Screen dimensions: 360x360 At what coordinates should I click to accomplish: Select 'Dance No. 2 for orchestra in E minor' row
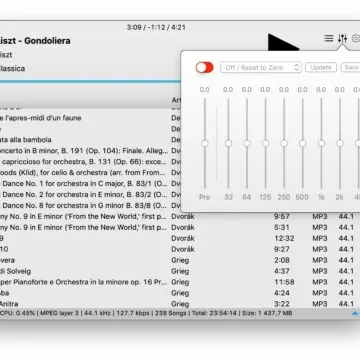pyautogui.click(x=90, y=195)
